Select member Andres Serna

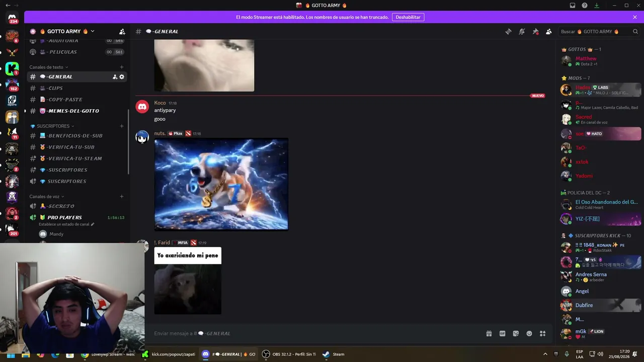coord(601,277)
